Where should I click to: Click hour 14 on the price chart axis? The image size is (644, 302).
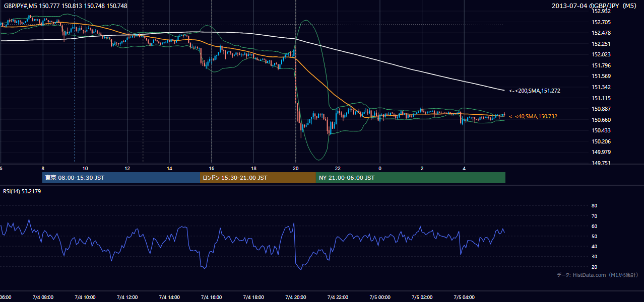click(169, 169)
